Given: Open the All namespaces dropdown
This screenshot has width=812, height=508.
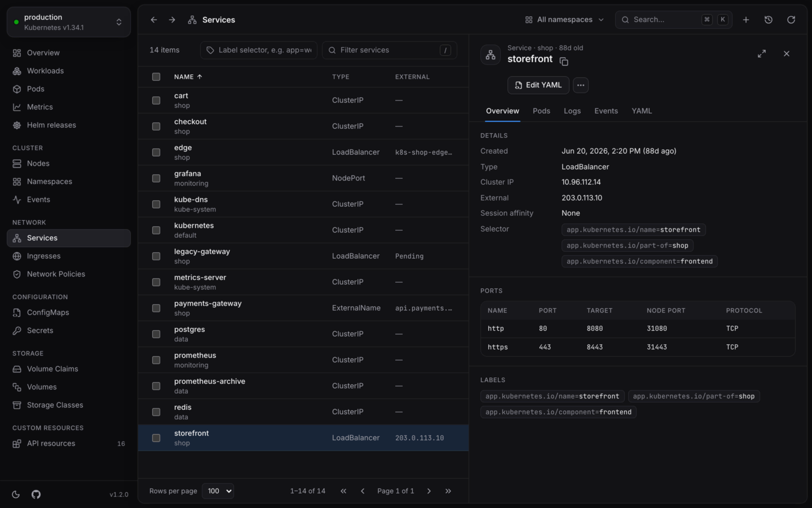Looking at the screenshot, I should [564, 20].
